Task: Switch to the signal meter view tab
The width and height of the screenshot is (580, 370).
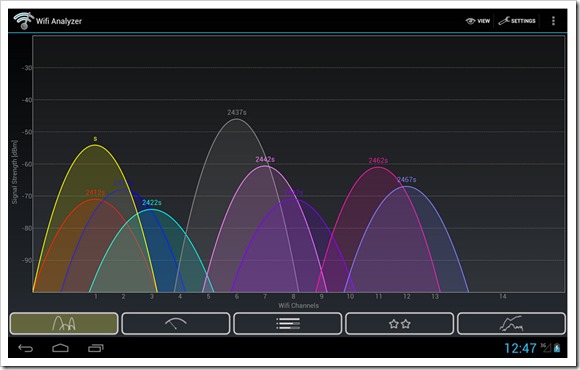Action: click(176, 324)
